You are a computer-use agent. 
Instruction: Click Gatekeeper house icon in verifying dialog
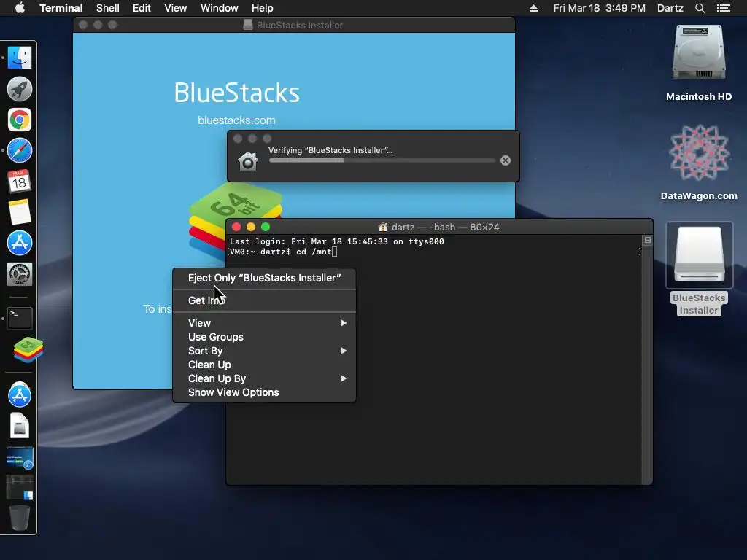[x=248, y=161]
